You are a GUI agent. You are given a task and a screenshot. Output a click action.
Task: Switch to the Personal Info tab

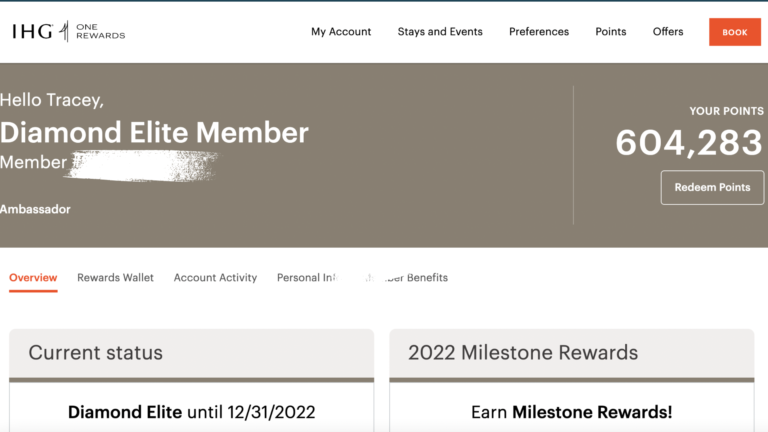308,278
